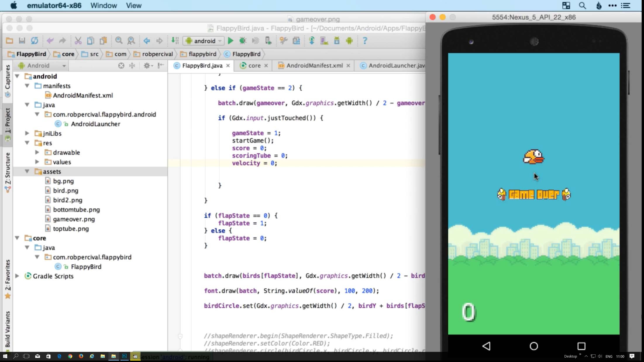Image resolution: width=644 pixels, height=362 pixels.
Task: Tap the emulator Recents square button
Action: click(x=581, y=346)
